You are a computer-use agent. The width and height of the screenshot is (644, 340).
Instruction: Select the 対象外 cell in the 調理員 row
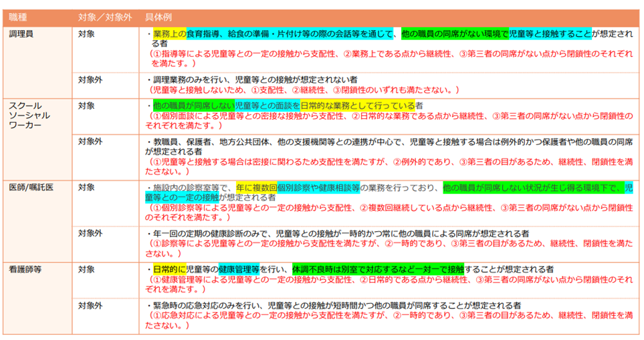(90, 79)
